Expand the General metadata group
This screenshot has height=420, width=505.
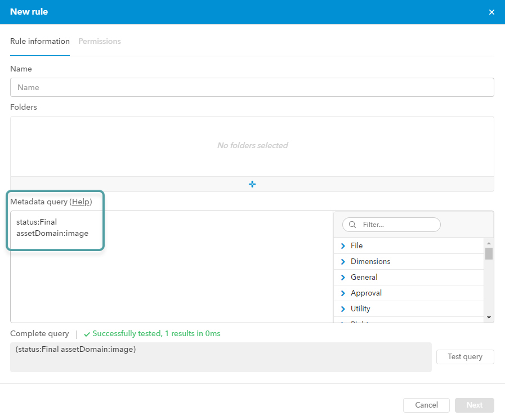point(343,278)
